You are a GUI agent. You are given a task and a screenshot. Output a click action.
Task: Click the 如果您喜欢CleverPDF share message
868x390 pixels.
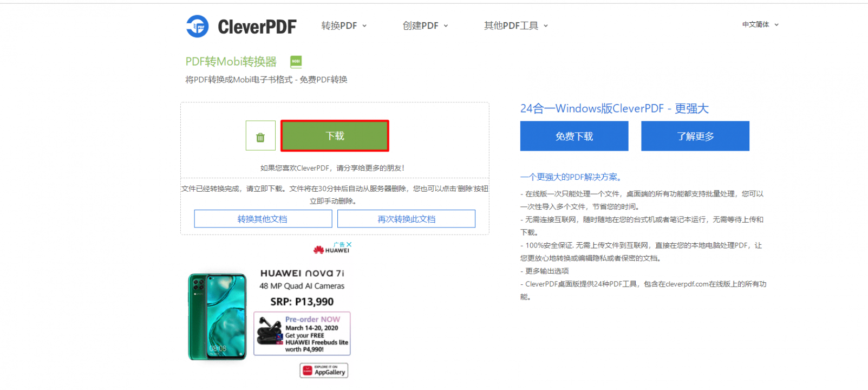pyautogui.click(x=332, y=168)
